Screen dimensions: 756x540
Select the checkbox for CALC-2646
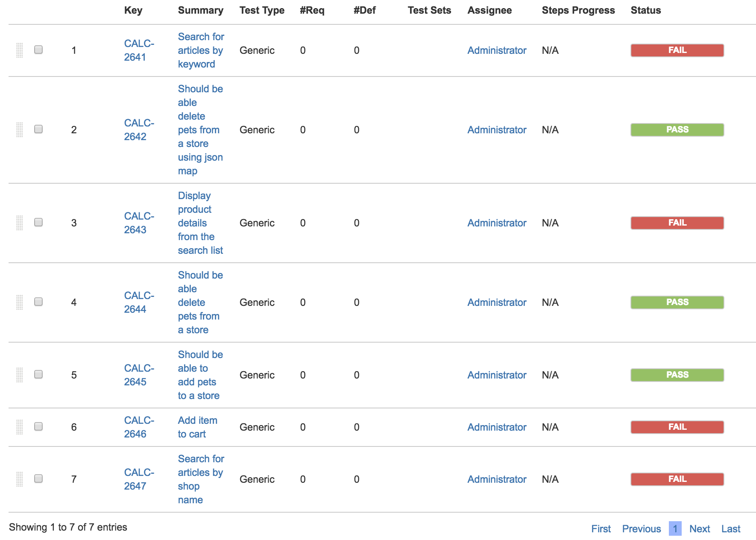[x=38, y=426]
